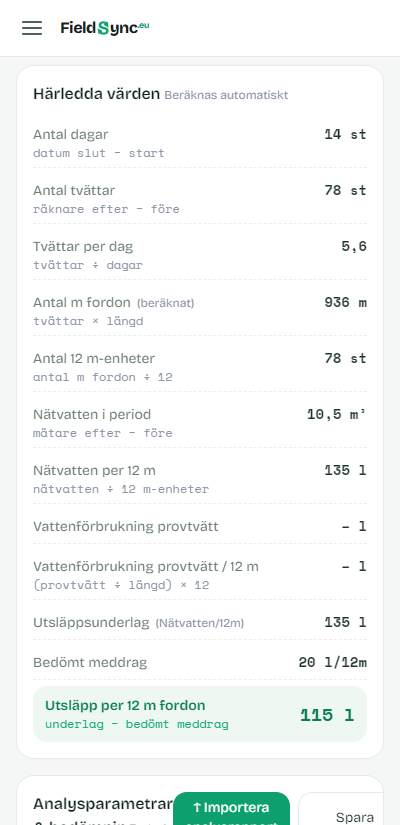The width and height of the screenshot is (400, 825).
Task: Click the 115 l result value
Action: coord(327,715)
